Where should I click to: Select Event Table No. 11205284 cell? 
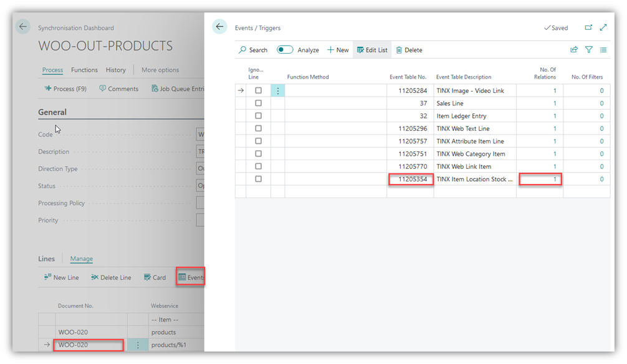[x=411, y=90]
